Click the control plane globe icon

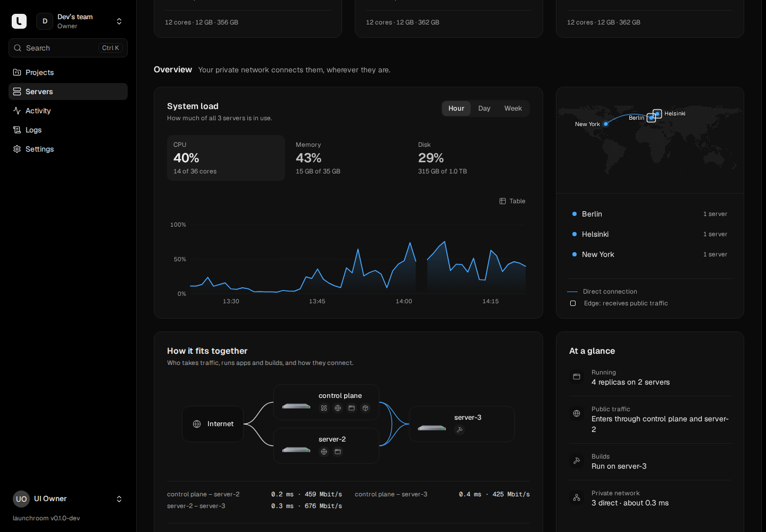(x=338, y=408)
